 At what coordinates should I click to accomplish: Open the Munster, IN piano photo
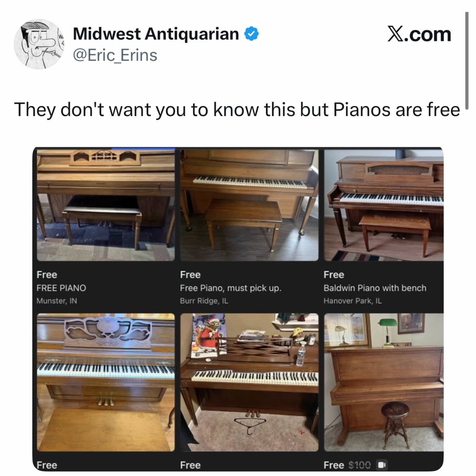click(106, 205)
